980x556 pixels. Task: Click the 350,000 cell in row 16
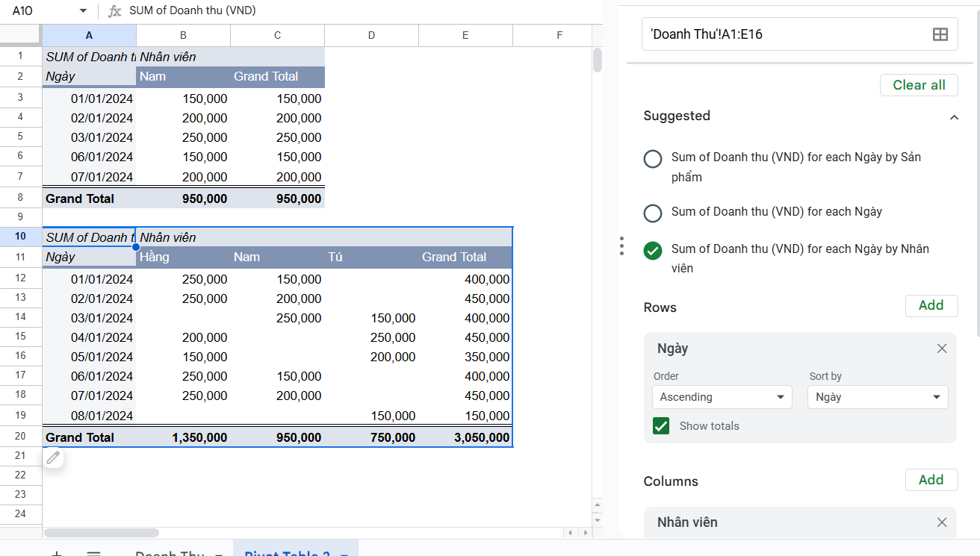(466, 357)
